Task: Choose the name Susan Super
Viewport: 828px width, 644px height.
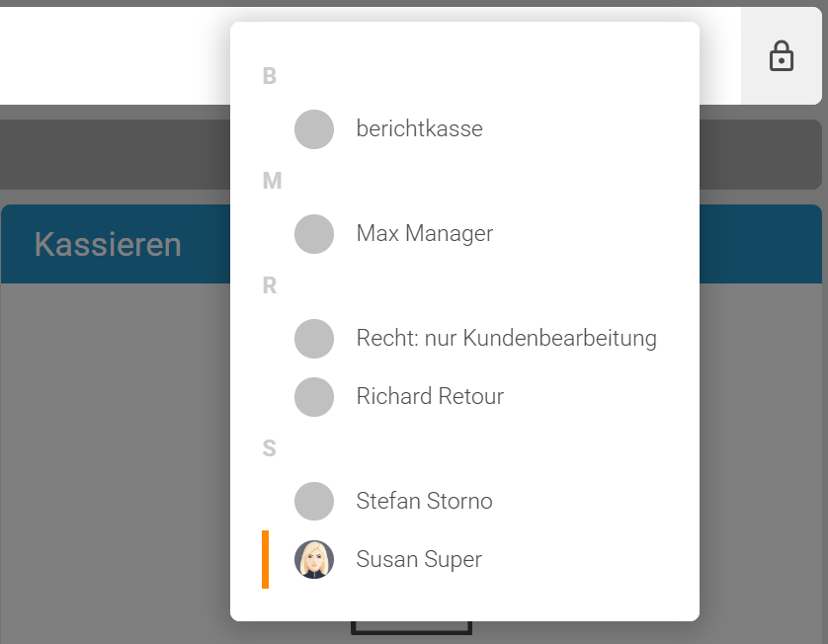Action: (419, 559)
